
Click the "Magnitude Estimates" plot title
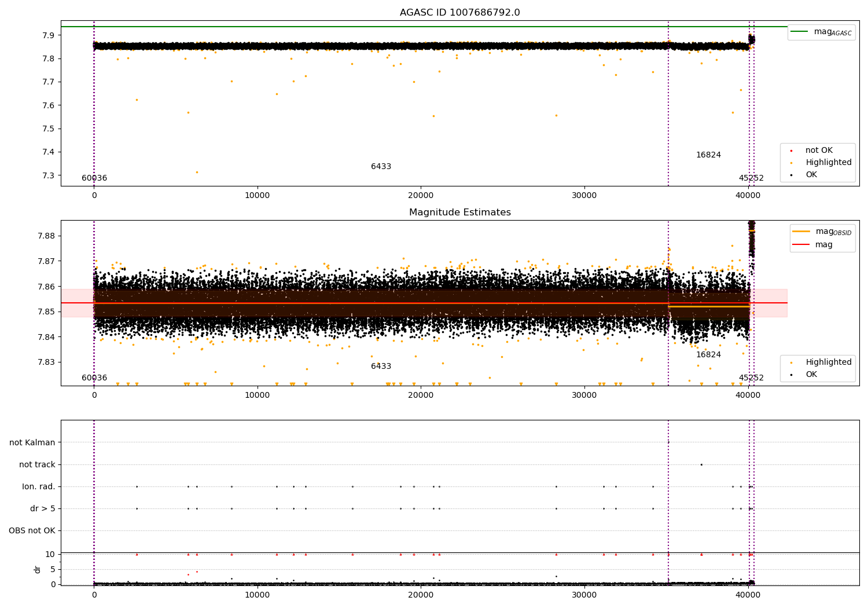coord(459,213)
